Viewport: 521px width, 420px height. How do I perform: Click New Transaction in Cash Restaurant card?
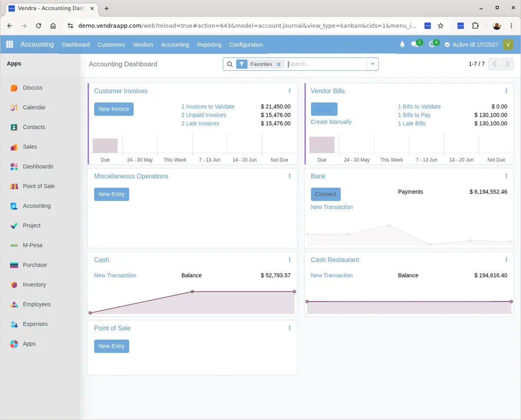(332, 275)
